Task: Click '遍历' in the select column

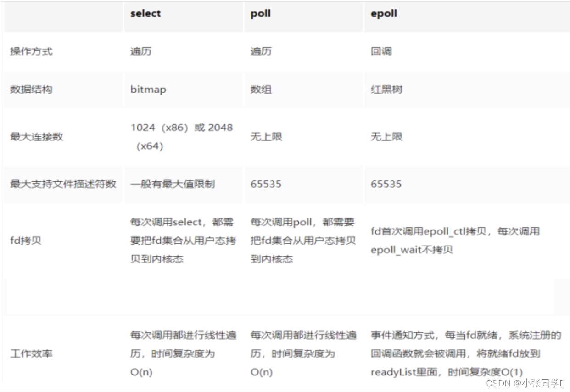Action: (141, 51)
